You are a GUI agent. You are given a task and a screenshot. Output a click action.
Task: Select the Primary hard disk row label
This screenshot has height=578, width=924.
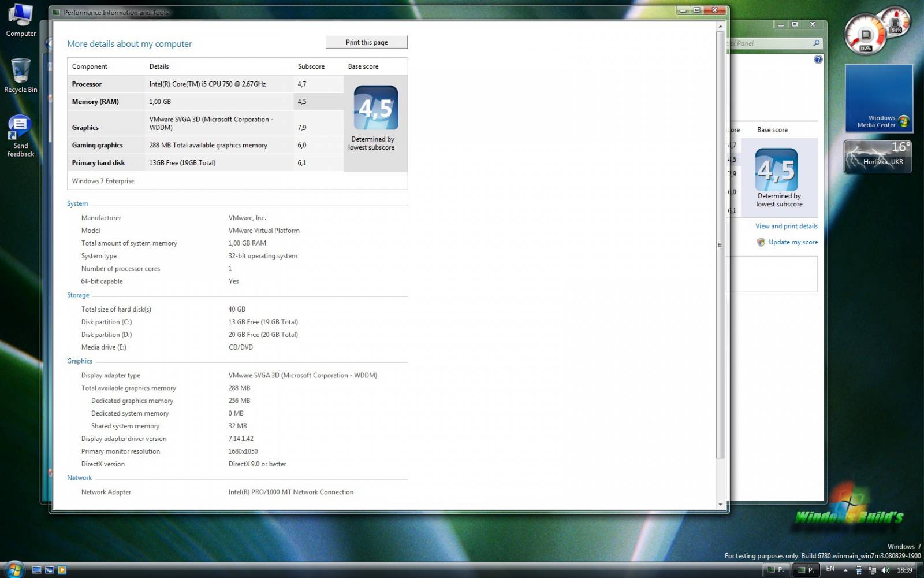[x=98, y=163]
